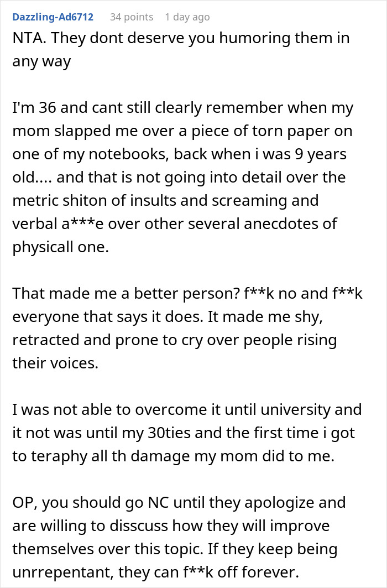The image size is (387, 588).
Task: Click the 34 points score
Action: pyautogui.click(x=132, y=17)
